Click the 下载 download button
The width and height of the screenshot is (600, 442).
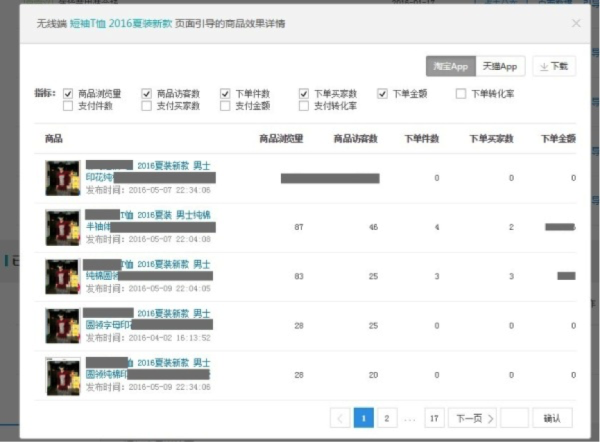click(554, 66)
